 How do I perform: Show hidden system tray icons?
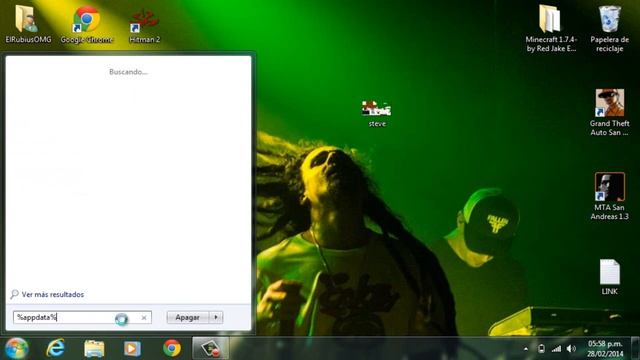coord(526,349)
